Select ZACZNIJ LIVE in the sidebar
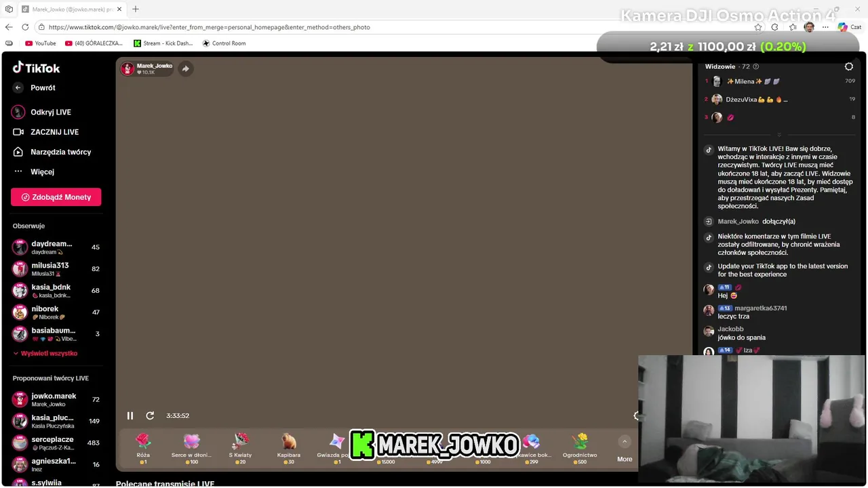868x488 pixels. tap(45, 132)
